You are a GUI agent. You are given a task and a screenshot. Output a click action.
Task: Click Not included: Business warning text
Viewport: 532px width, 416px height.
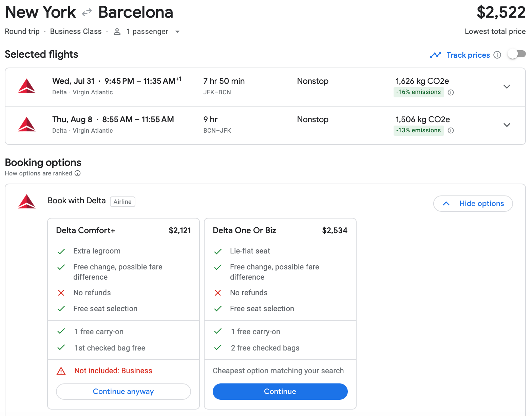(x=113, y=371)
